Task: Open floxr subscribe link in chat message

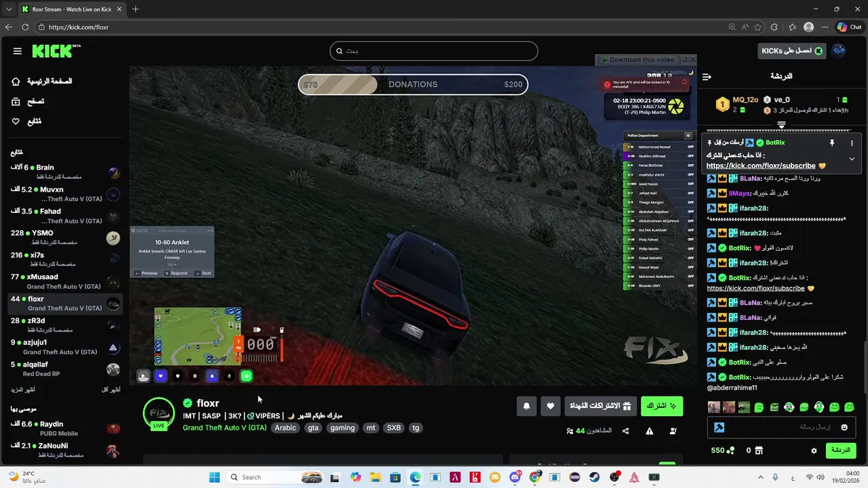Action: coord(755,288)
